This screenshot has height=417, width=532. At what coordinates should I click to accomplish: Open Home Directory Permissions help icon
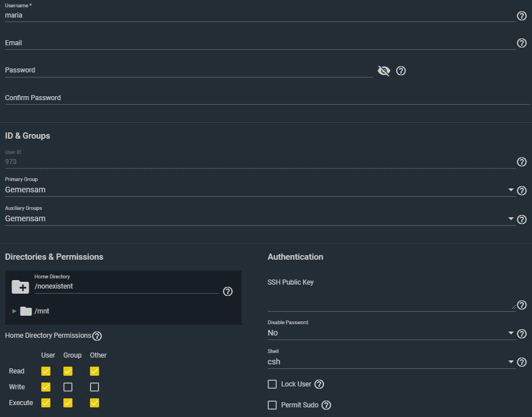[97, 336]
